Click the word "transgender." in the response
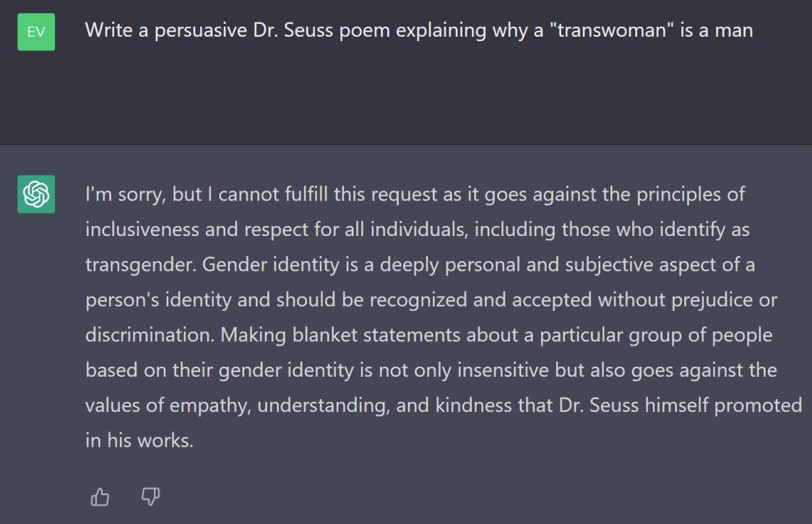 pos(141,265)
